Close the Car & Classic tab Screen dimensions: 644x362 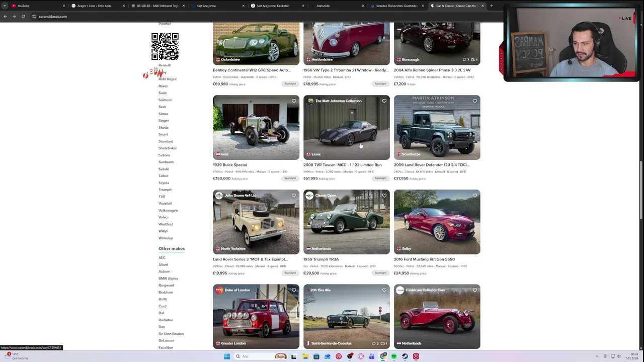482,6
